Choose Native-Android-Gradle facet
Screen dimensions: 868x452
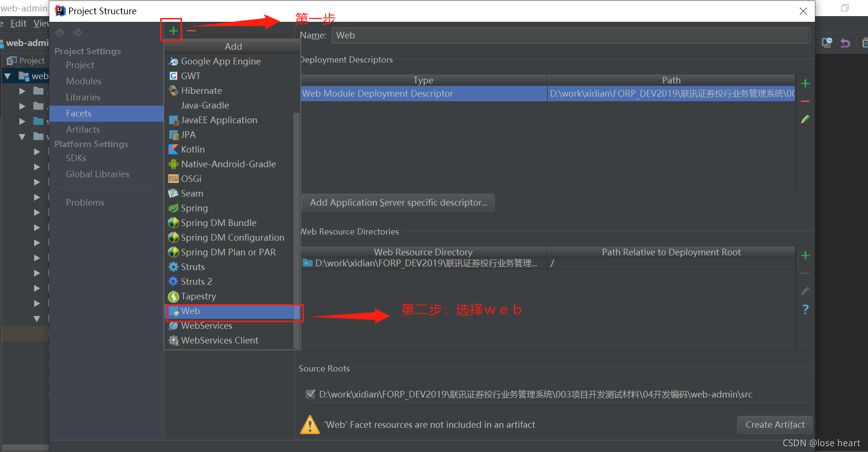[229, 164]
